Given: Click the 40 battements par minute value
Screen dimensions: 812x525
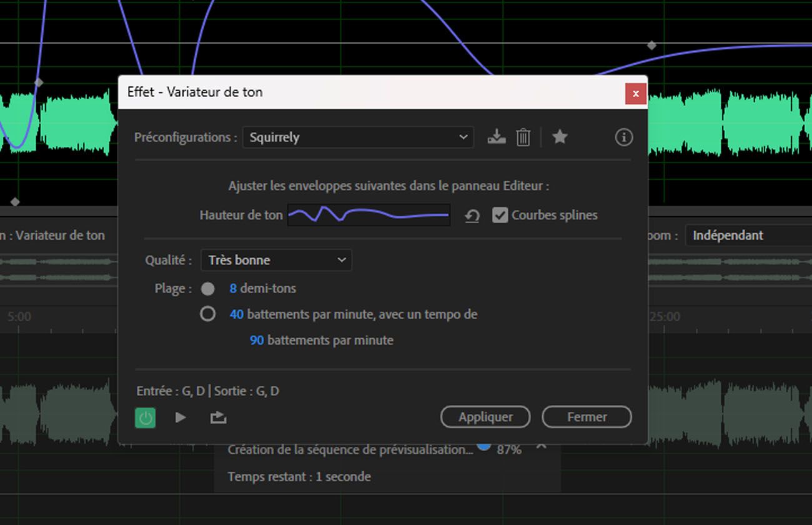Looking at the screenshot, I should 236,314.
